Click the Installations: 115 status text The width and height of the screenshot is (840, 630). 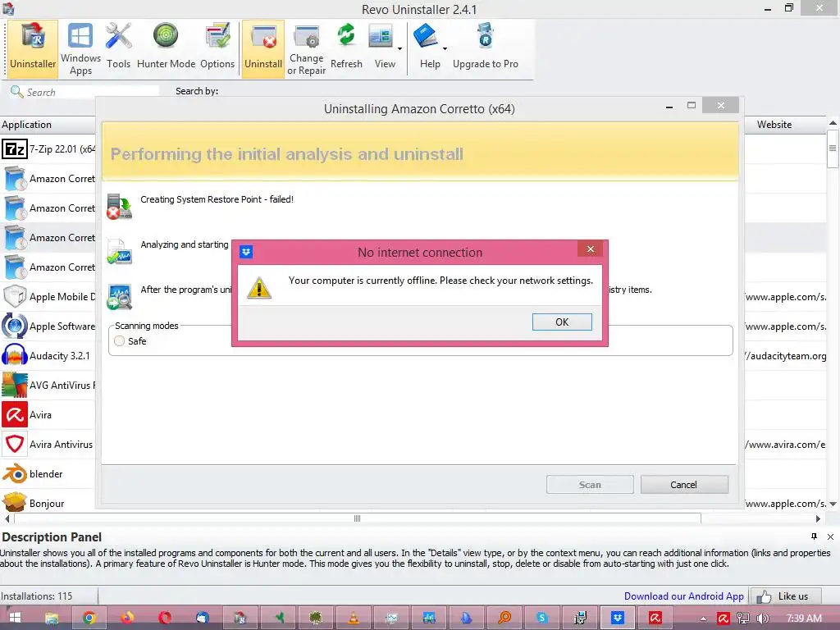click(36, 596)
